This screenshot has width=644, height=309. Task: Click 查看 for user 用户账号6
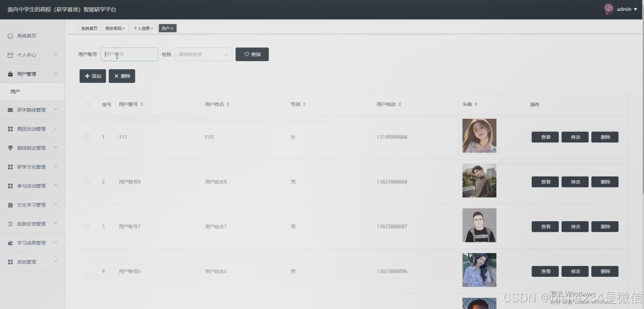pos(545,272)
